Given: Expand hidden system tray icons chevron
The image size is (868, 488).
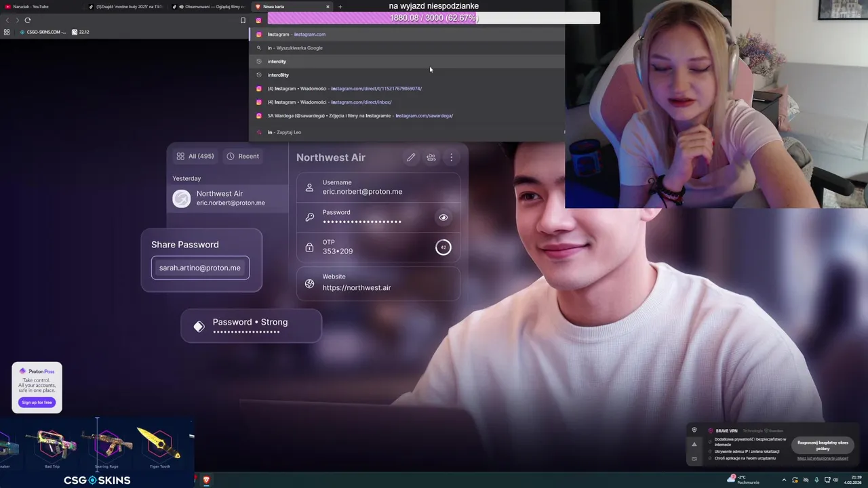Looking at the screenshot, I should pos(784,480).
